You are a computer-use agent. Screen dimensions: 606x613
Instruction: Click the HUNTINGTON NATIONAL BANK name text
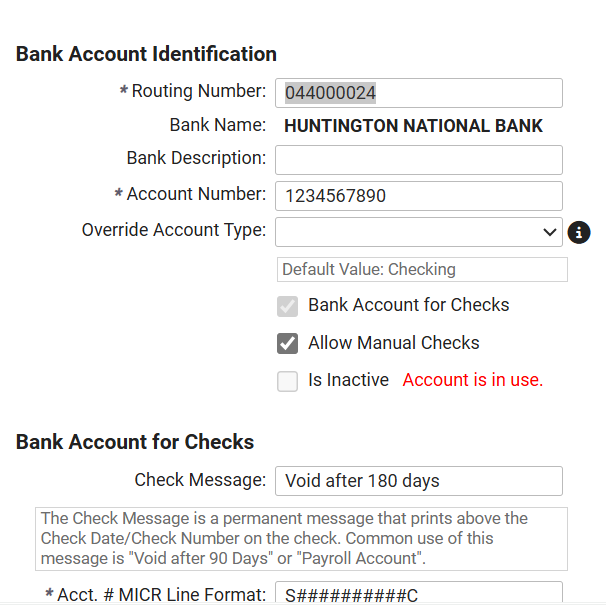tap(413, 126)
